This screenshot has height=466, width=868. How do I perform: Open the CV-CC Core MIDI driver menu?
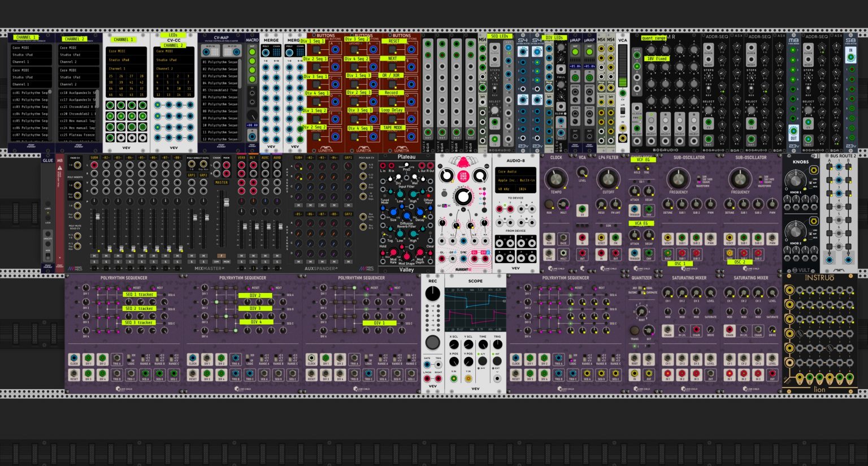click(173, 51)
